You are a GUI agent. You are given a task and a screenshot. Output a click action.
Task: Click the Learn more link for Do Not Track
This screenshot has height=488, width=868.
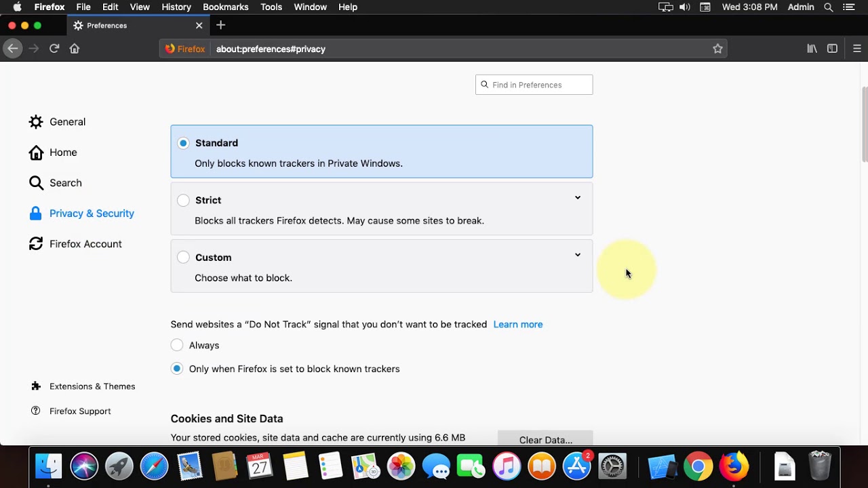click(518, 325)
